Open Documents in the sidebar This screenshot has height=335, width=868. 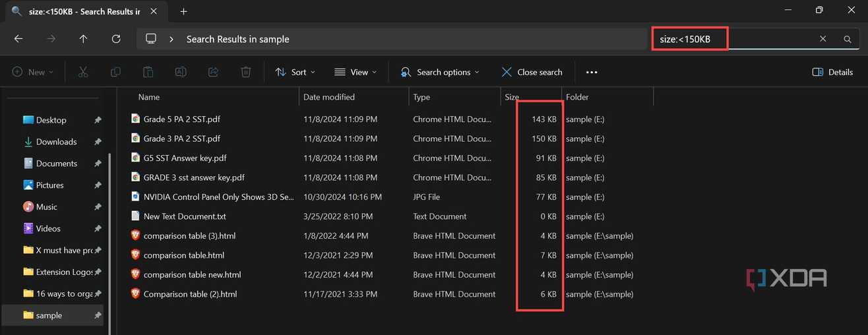pos(57,164)
